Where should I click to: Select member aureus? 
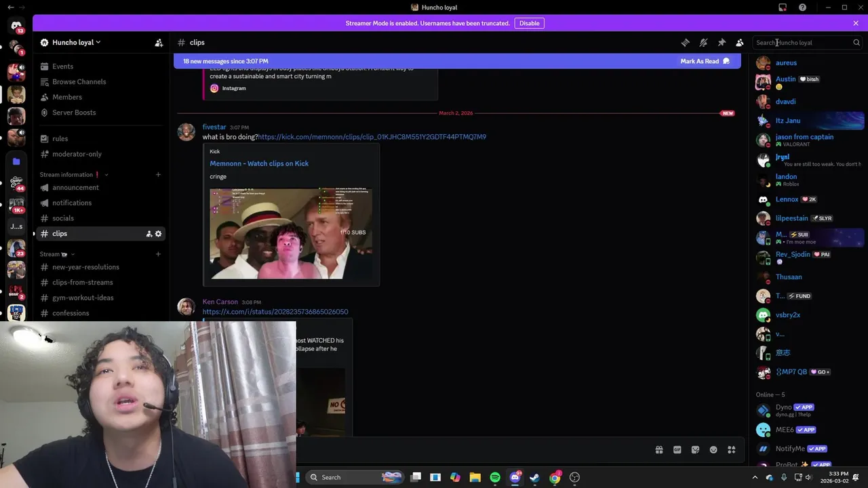(808, 63)
